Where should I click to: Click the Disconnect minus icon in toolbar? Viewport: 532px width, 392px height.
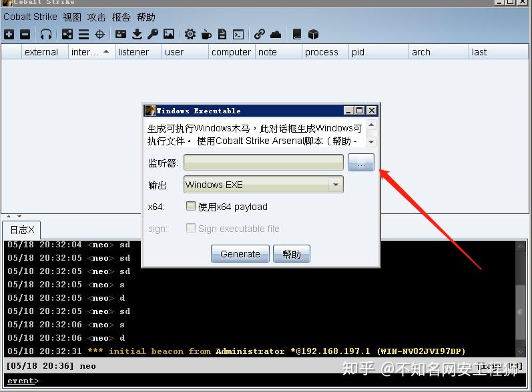point(25,34)
